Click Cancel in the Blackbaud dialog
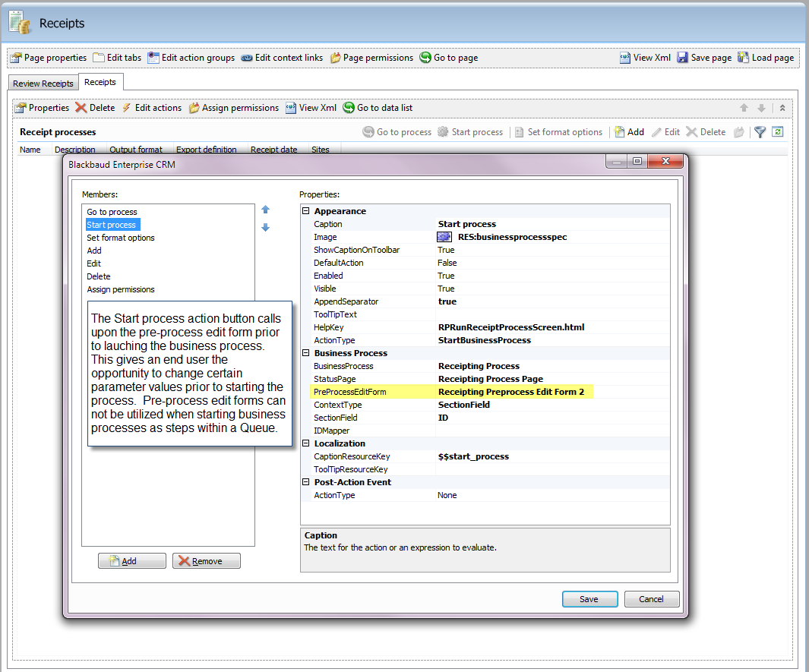The height and width of the screenshot is (672, 809). pos(652,599)
